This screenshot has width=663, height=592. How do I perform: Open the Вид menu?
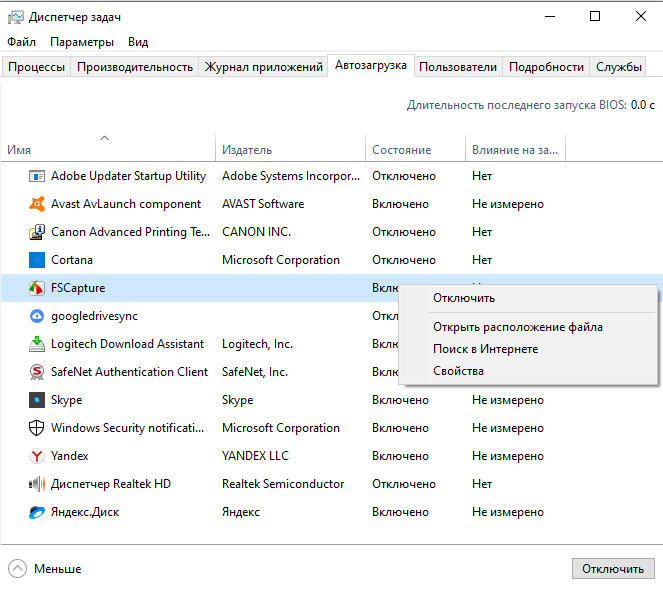pos(138,42)
